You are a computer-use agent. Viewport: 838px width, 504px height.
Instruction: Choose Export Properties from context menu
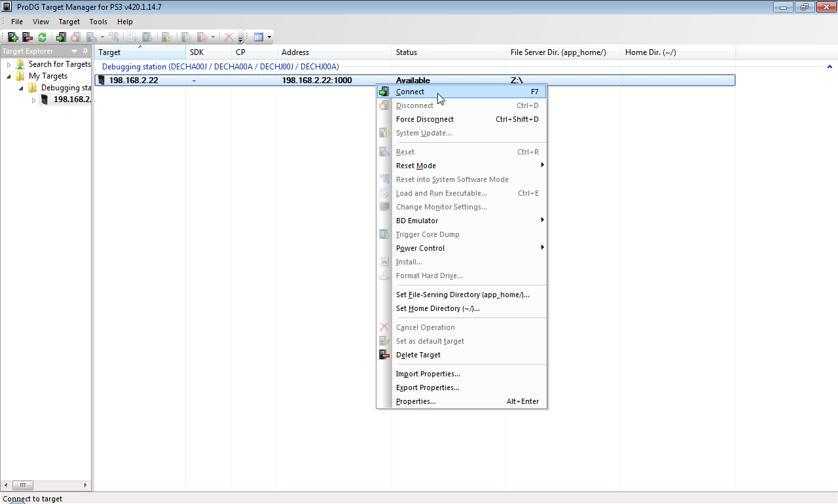point(462,387)
